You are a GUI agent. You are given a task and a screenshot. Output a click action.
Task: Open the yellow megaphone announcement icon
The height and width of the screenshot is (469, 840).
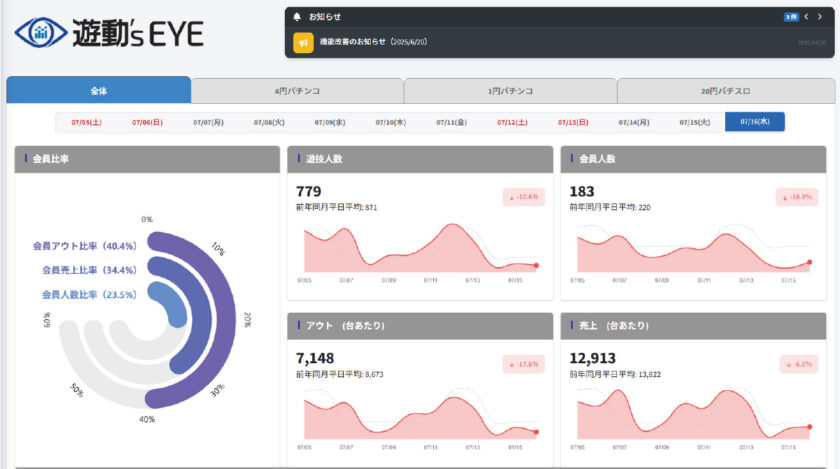[303, 43]
